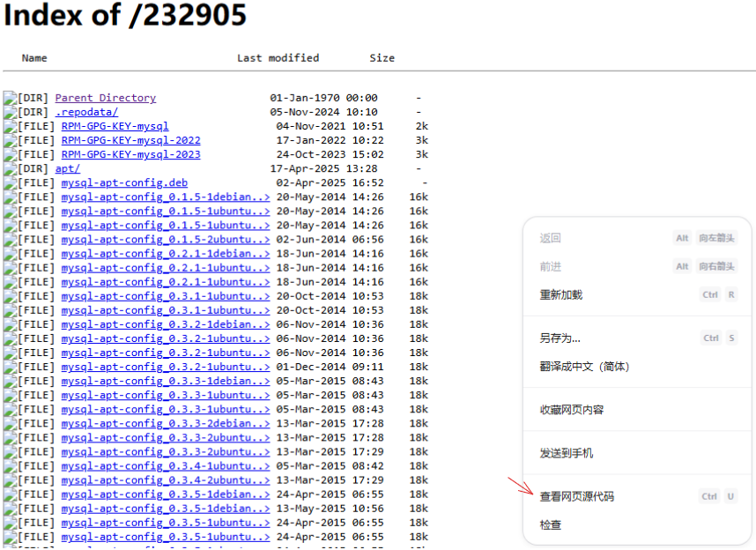Click the date 01-Dec-2014 09:11

point(330,368)
